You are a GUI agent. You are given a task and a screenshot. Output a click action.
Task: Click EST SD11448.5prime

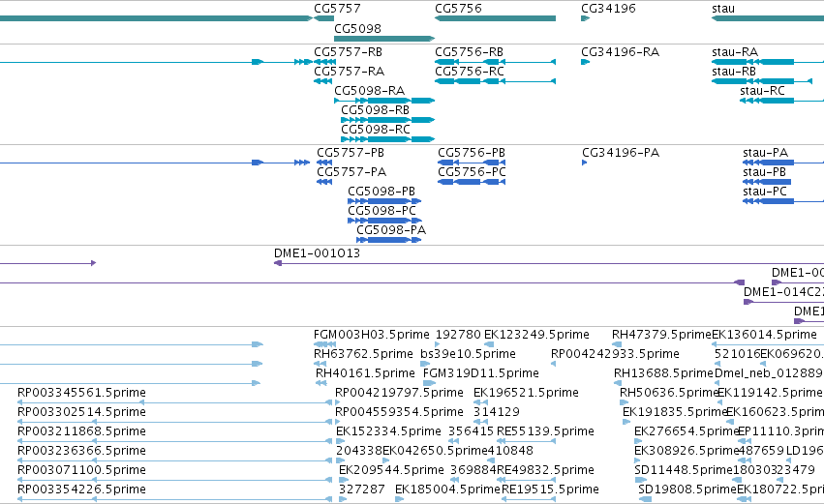click(x=684, y=470)
